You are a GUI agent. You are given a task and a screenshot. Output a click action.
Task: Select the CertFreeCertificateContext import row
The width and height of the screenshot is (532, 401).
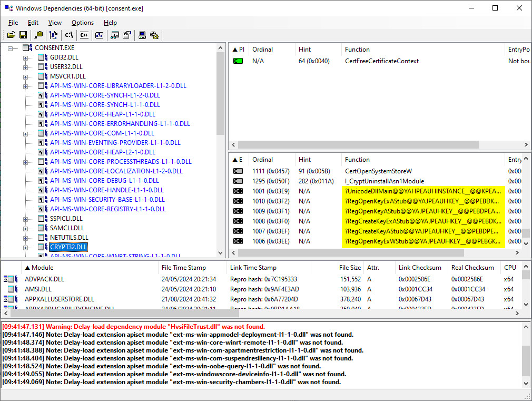click(x=379, y=61)
